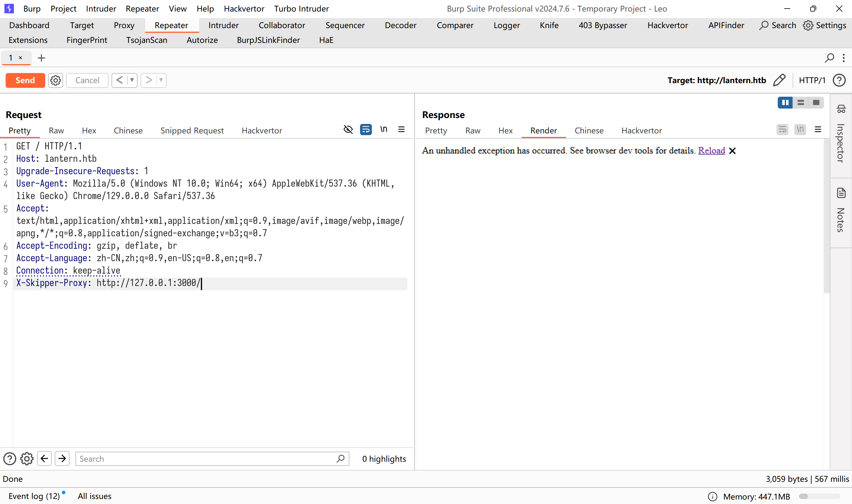Add a new Repeater tab
852x504 pixels.
tap(41, 58)
